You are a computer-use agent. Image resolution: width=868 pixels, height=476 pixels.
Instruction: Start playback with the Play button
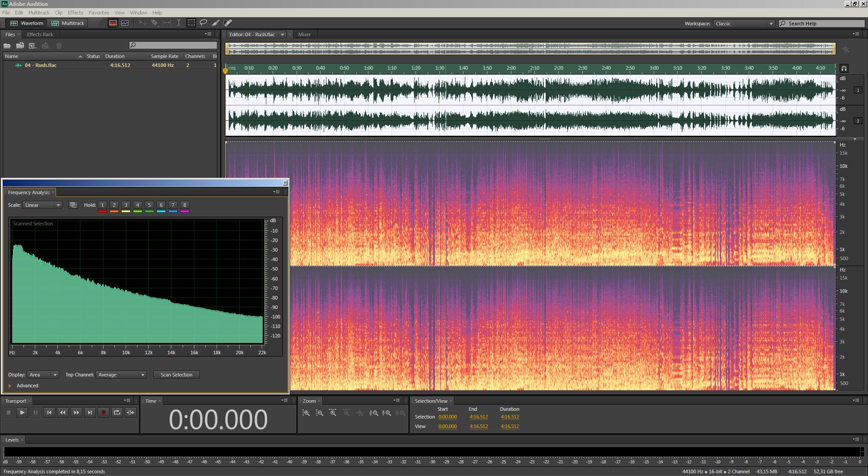click(x=22, y=413)
